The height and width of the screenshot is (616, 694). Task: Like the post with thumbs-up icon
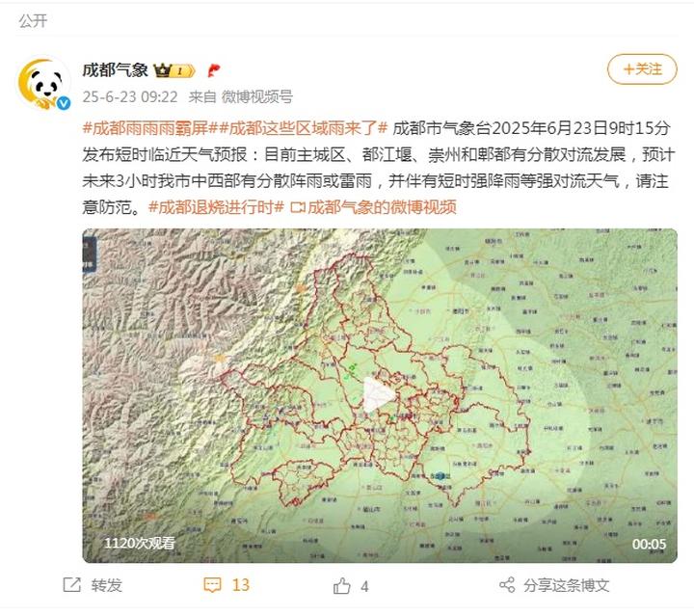coord(341,585)
